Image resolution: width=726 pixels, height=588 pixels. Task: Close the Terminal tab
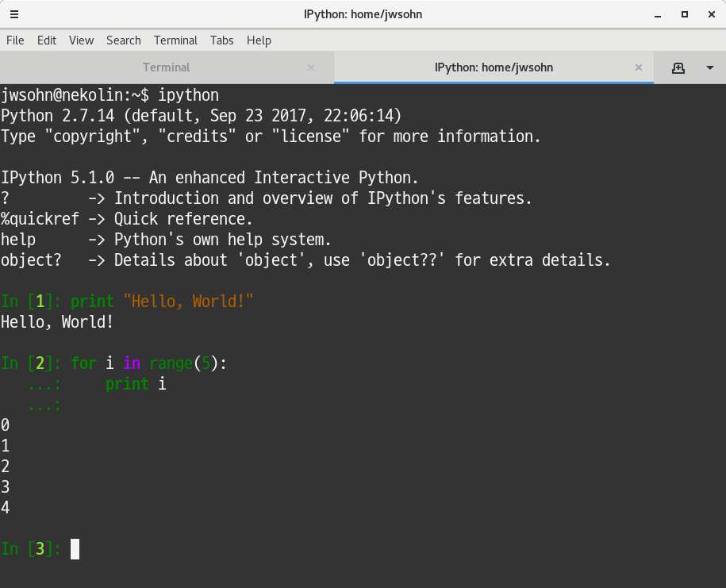[x=311, y=67]
